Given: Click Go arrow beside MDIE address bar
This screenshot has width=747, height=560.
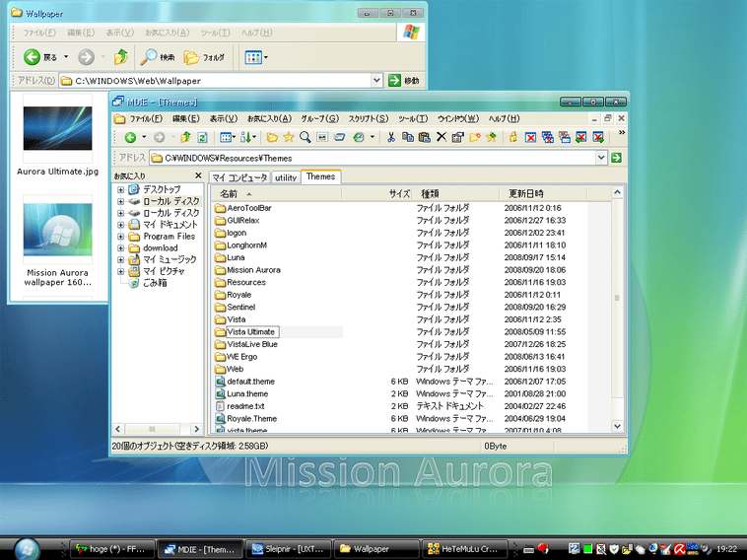Looking at the screenshot, I should click(x=617, y=158).
